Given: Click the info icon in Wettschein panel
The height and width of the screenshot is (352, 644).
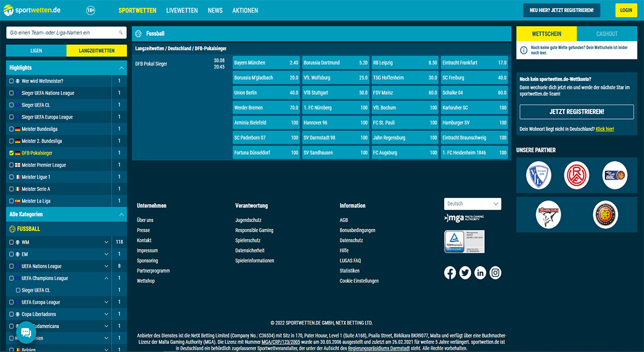Looking at the screenshot, I should tap(524, 50).
